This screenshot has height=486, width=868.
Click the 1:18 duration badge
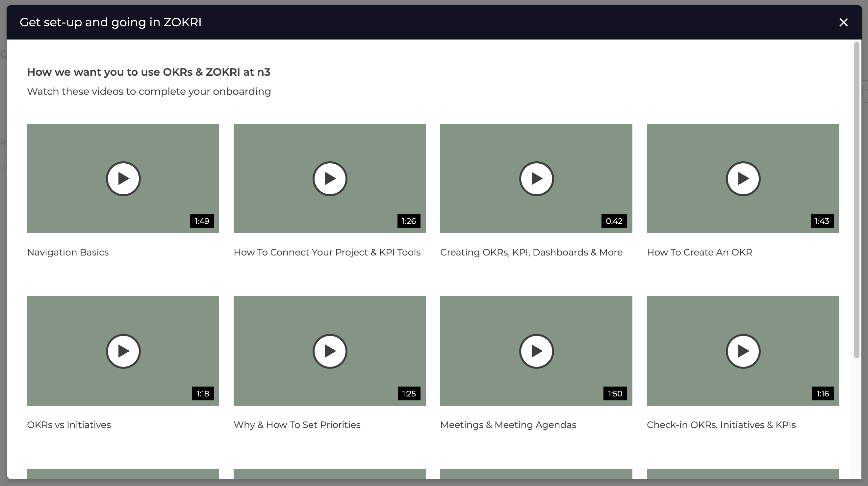pos(203,393)
